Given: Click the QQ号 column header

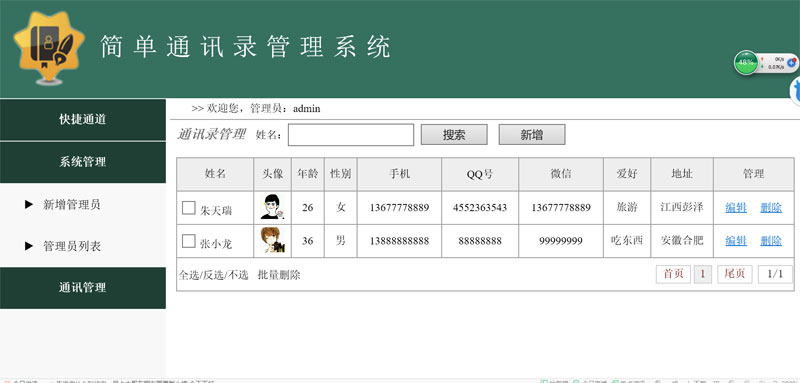Looking at the screenshot, I should pyautogui.click(x=480, y=174).
